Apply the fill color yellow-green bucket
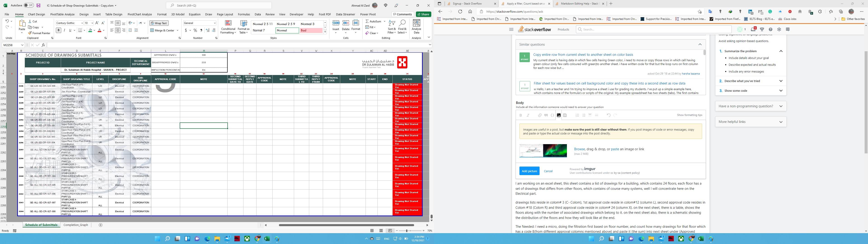Screen dimensions: 868x244 coord(90,30)
